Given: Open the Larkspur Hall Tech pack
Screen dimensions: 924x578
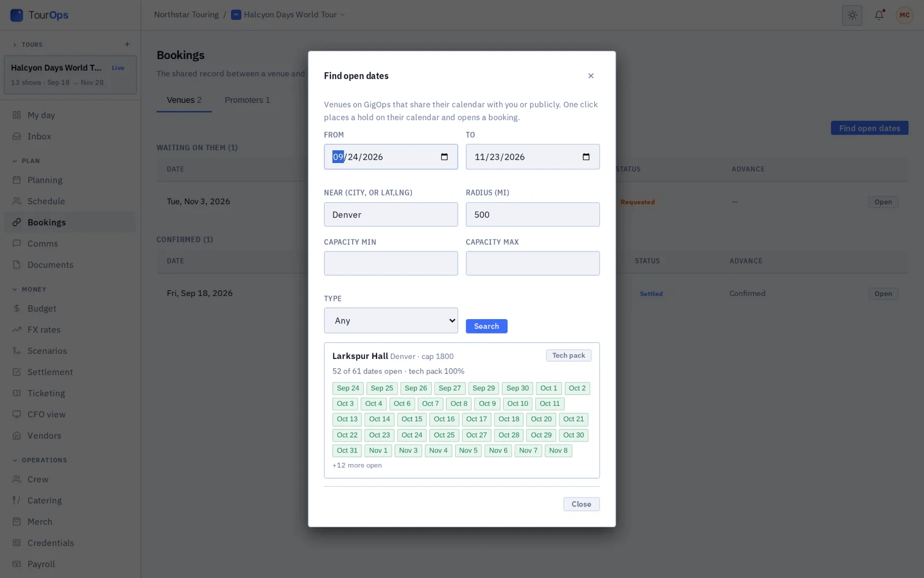Looking at the screenshot, I should pyautogui.click(x=568, y=355).
